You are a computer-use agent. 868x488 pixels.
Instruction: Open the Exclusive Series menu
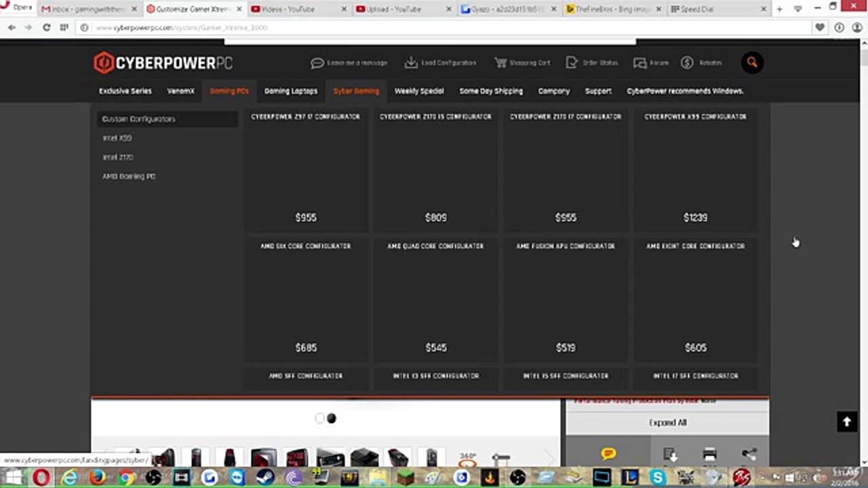click(x=125, y=91)
